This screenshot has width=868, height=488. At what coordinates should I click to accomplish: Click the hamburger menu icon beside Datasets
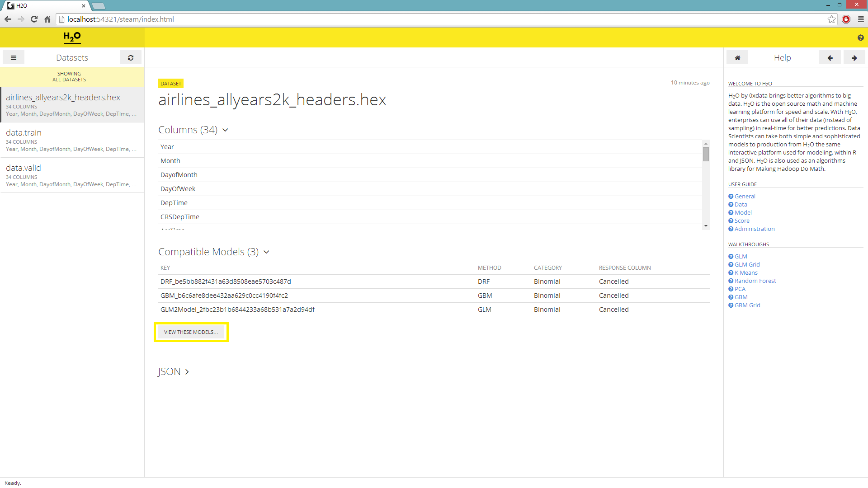pyautogui.click(x=14, y=58)
